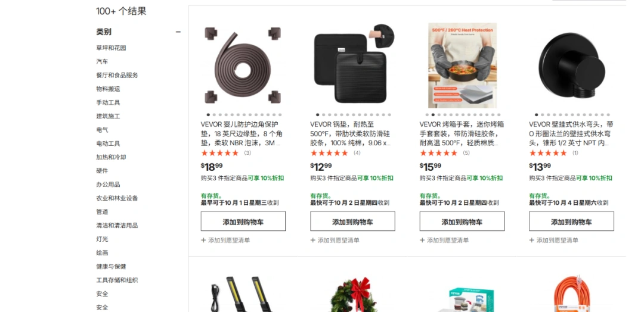The height and width of the screenshot is (312, 644).
Task: Click plus icon to wishlist oven gloves
Action: click(422, 241)
